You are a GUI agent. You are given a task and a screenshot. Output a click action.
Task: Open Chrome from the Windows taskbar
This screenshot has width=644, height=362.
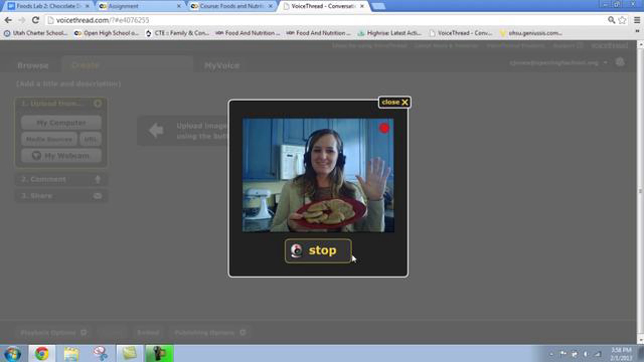coord(42,354)
